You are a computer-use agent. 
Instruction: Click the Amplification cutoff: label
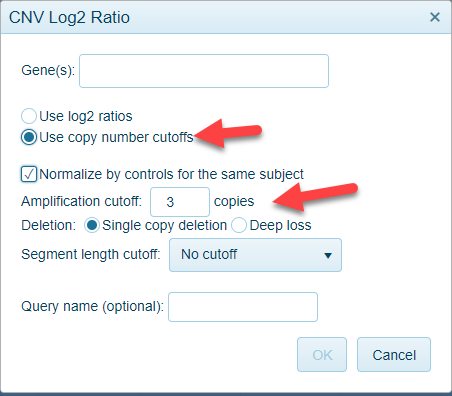[81, 201]
